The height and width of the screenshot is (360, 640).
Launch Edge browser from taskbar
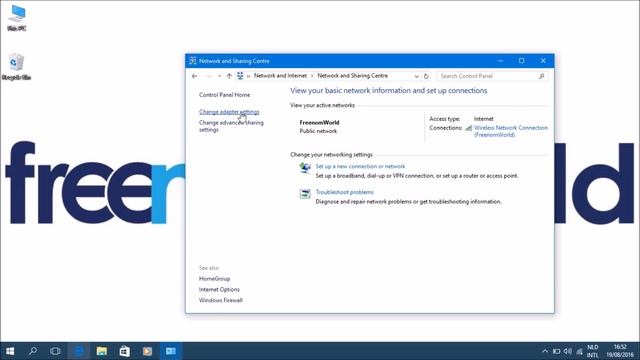tap(78, 351)
